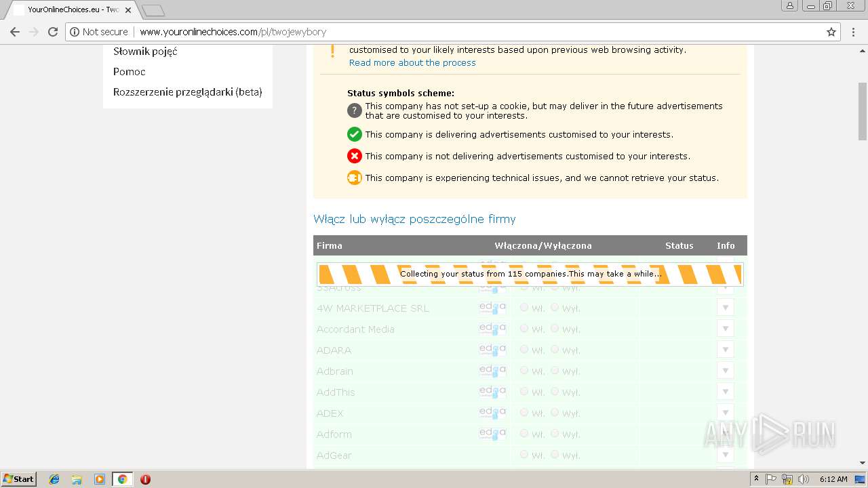Image resolution: width=868 pixels, height=488 pixels.
Task: Expand info arrow for AdGear
Action: point(726,455)
